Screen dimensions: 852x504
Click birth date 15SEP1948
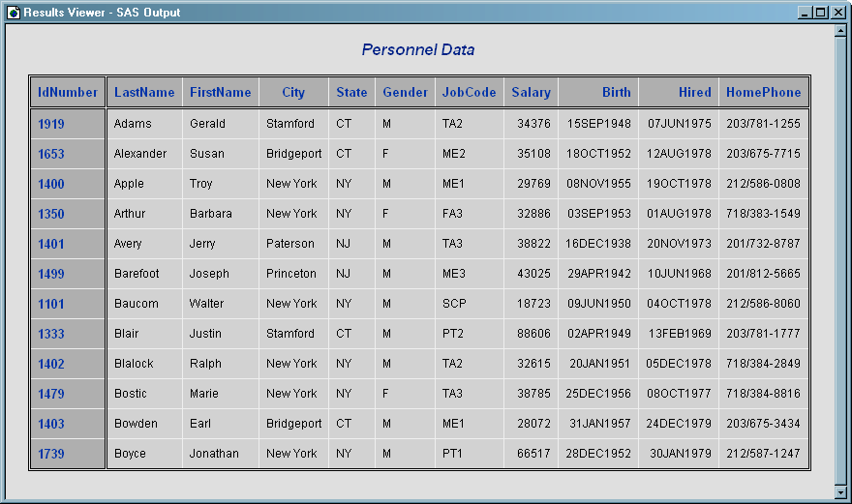tap(598, 124)
